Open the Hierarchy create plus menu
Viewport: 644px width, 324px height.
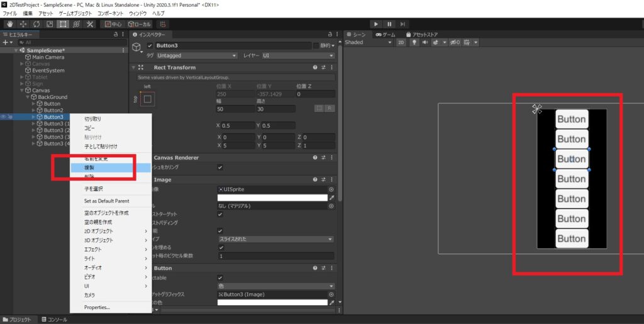(8, 42)
